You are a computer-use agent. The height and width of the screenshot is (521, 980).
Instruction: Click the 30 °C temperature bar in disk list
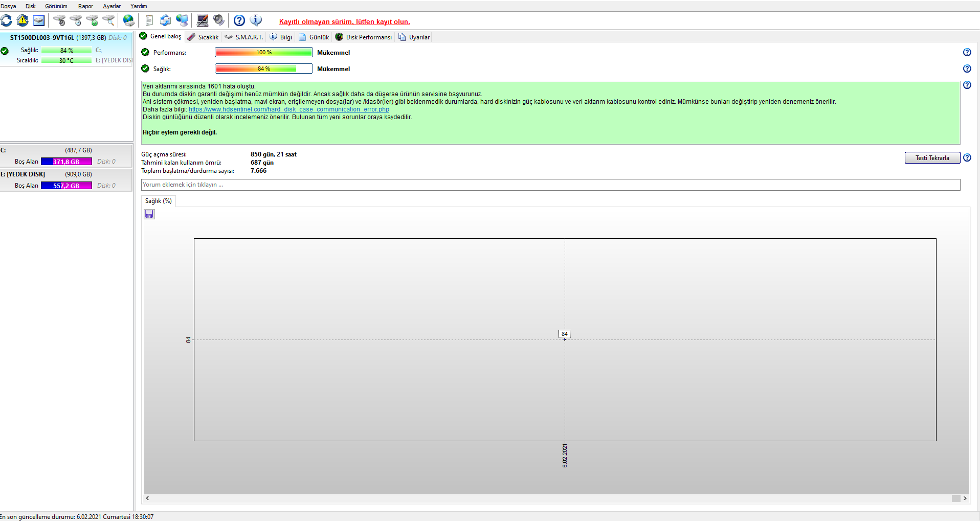click(66, 60)
